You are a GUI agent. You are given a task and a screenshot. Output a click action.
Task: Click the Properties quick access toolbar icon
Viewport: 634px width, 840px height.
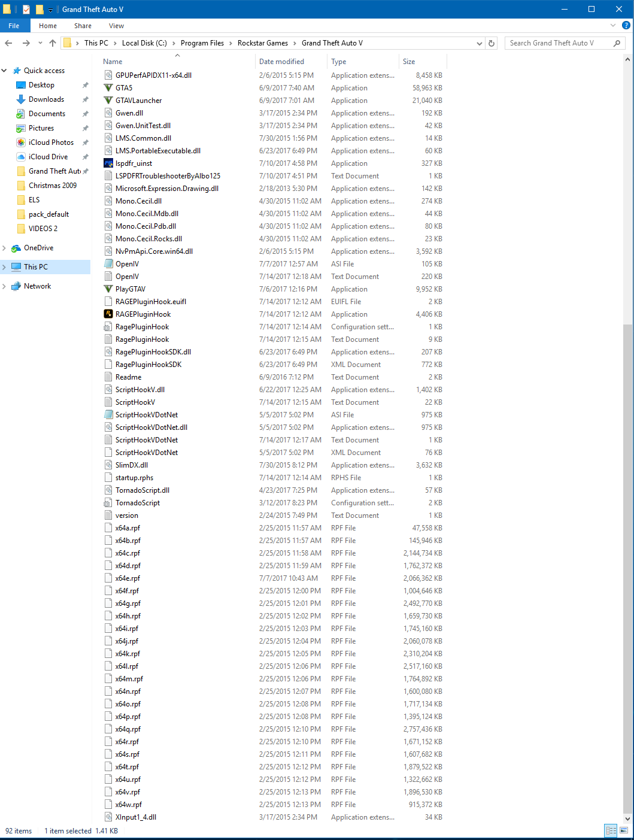[26, 9]
